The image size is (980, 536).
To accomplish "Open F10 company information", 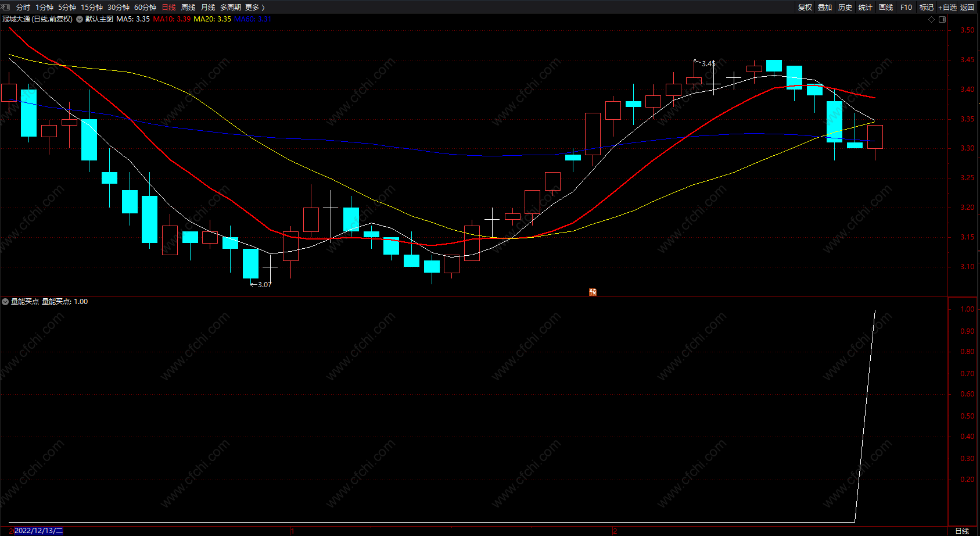I will (906, 8).
